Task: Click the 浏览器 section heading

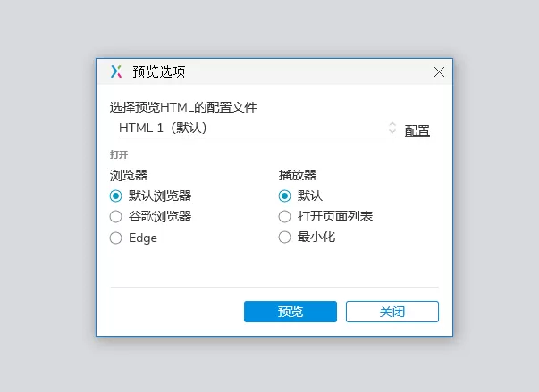Action: (129, 175)
